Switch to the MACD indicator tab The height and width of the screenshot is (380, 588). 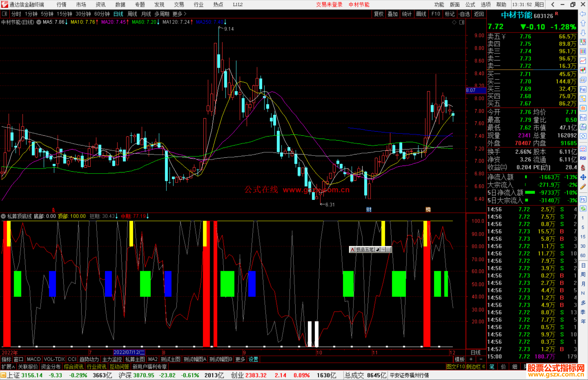(33, 359)
